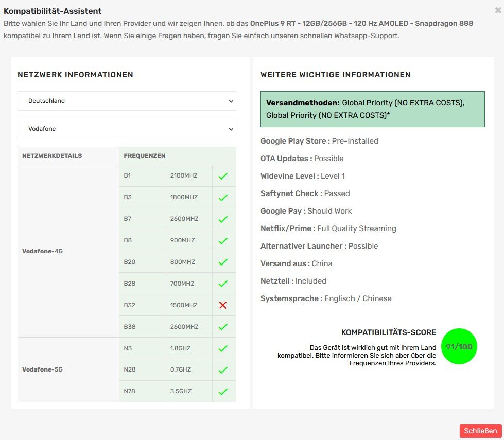Click the N28 band cell
The width and height of the screenshot is (504, 440).
point(143,369)
